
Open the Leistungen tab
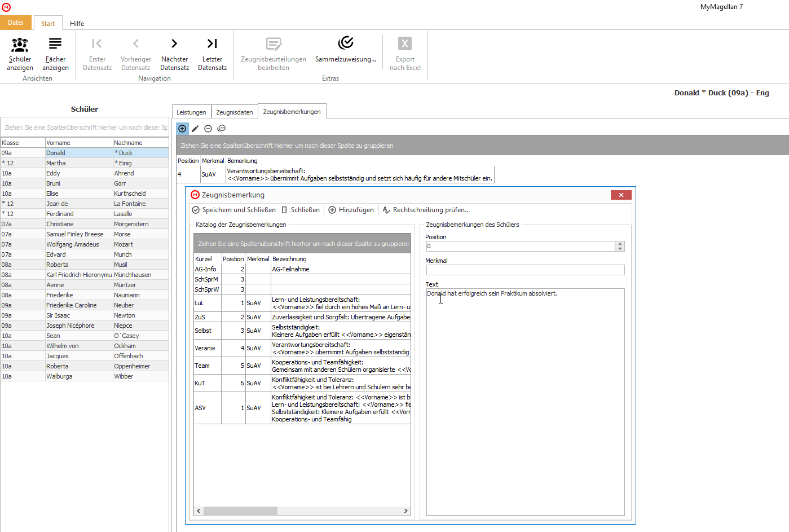pyautogui.click(x=191, y=112)
